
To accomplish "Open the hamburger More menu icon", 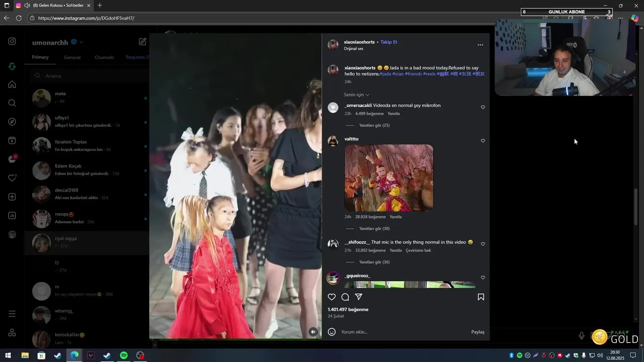I will [12, 314].
